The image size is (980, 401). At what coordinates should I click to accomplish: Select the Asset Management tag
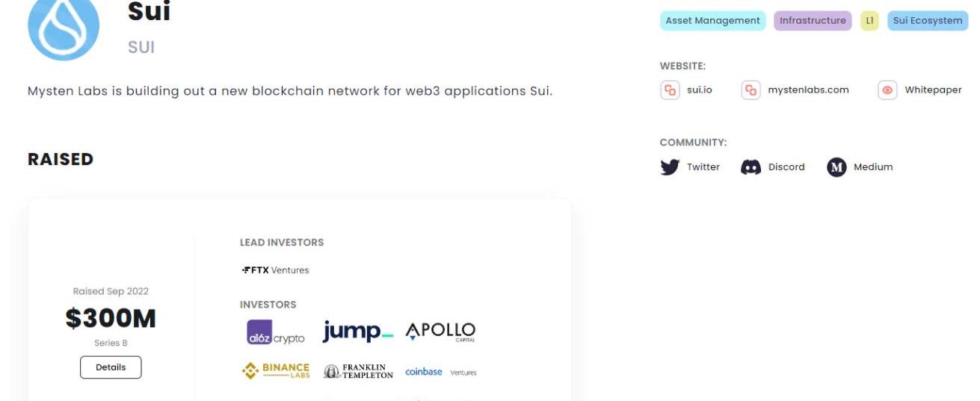(x=713, y=21)
